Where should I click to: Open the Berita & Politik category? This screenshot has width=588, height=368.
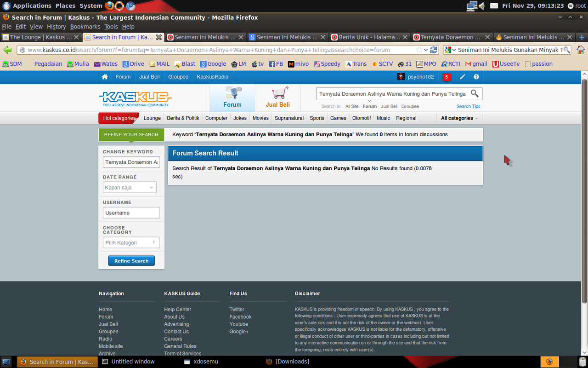(183, 118)
